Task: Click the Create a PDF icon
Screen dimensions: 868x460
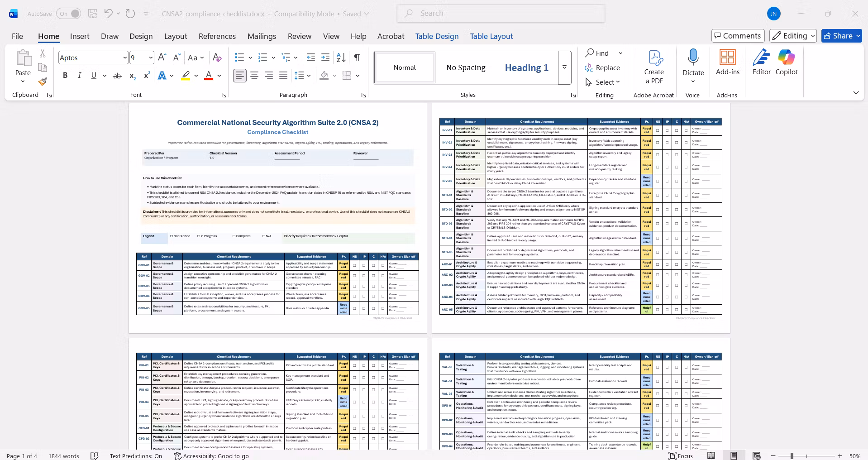Action: (654, 67)
